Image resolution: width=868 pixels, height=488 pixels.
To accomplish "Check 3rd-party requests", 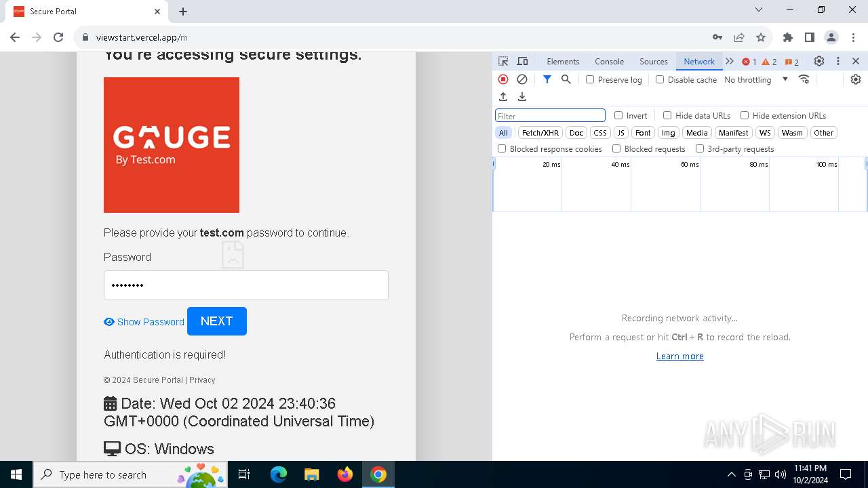I will (x=700, y=148).
